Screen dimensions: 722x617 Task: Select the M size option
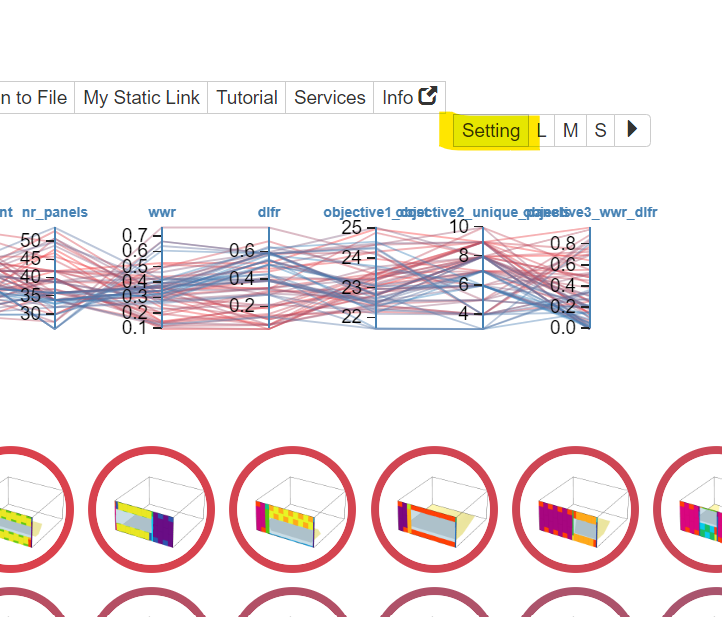pos(570,131)
